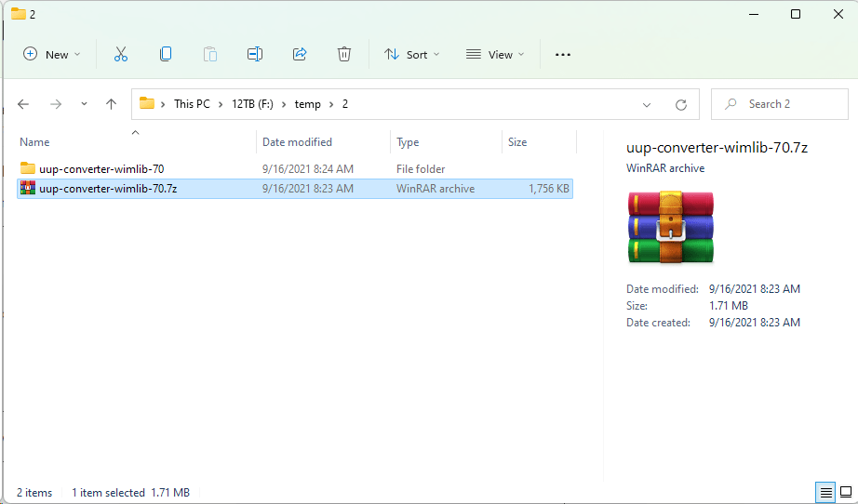Open the New dropdown menu
This screenshot has width=858, height=504.
[x=52, y=55]
